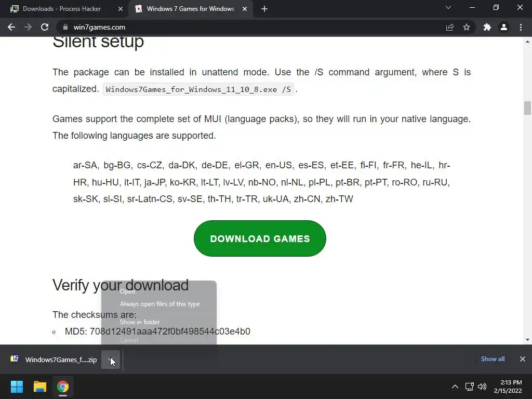The width and height of the screenshot is (532, 399).
Task: Open the Chrome profile icon
Action: pyautogui.click(x=504, y=27)
